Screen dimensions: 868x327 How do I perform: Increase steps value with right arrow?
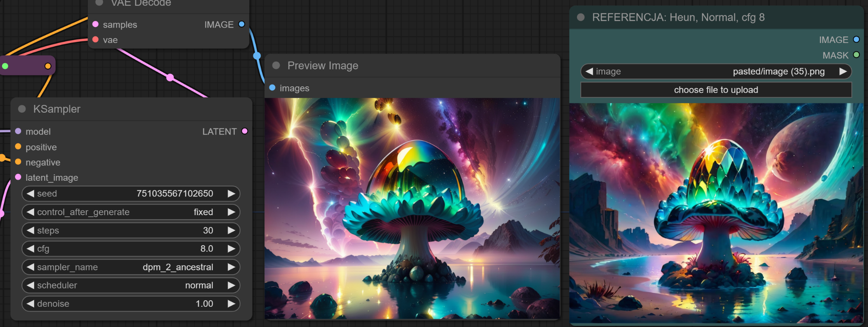(231, 231)
